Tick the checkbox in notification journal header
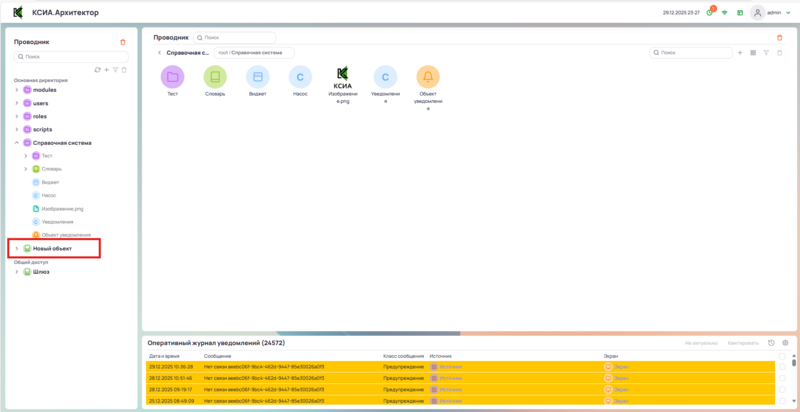The height and width of the screenshot is (412, 800). pos(781,355)
